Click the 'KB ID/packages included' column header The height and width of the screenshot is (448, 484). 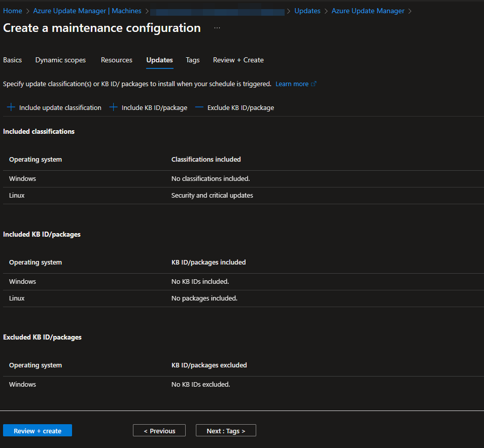point(209,263)
